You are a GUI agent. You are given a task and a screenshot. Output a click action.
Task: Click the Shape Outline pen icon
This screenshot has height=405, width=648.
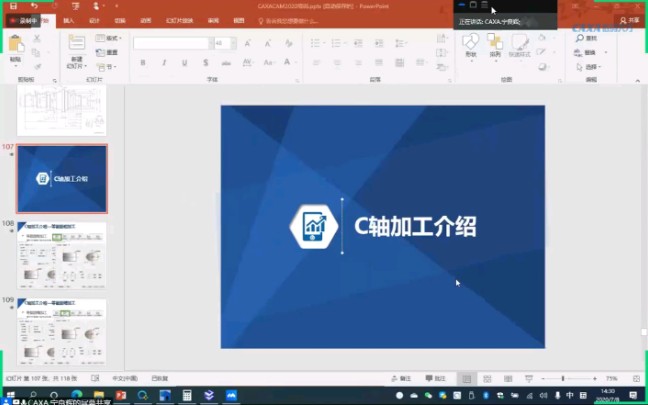[x=542, y=52]
